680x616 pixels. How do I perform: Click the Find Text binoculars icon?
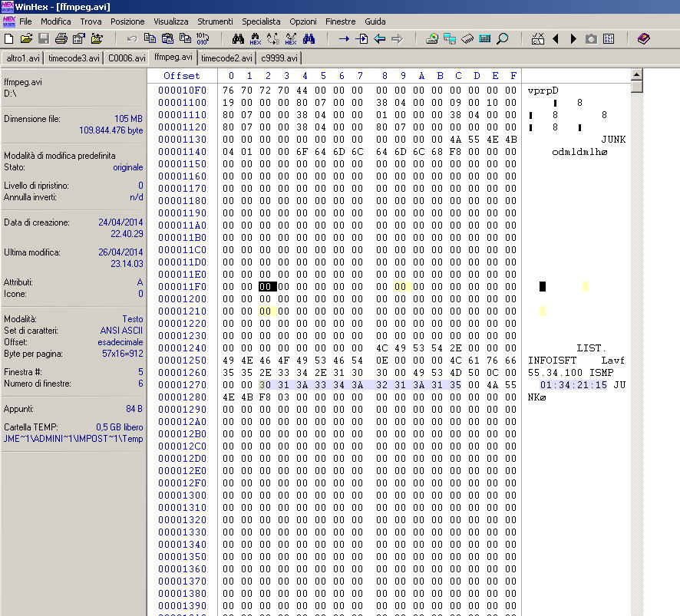coord(238,38)
